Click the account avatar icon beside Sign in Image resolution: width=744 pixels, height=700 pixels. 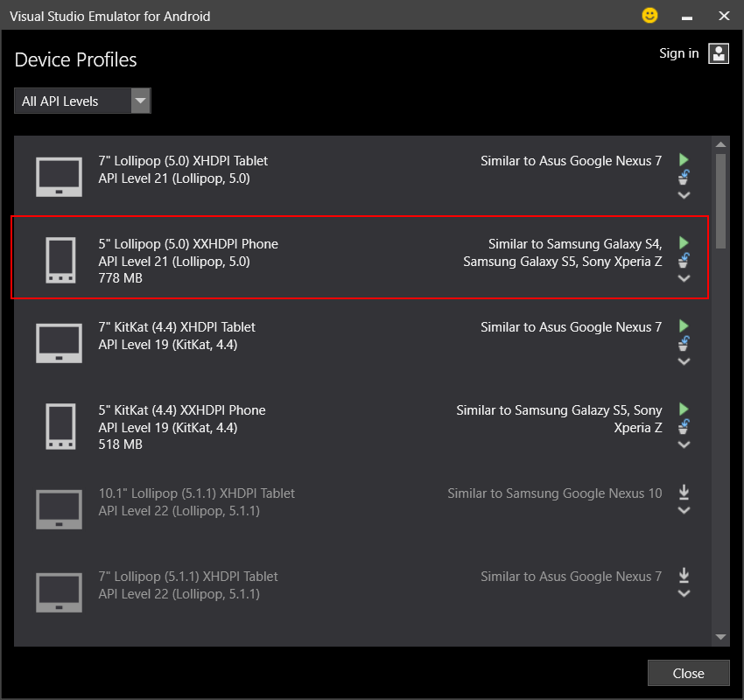point(719,53)
